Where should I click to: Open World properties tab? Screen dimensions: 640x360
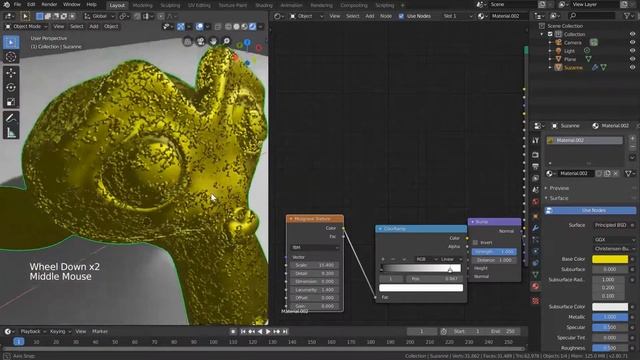[535, 201]
